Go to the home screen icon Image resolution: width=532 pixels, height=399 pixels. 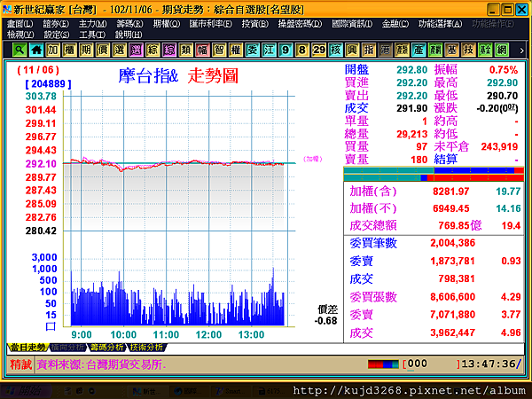click(36, 51)
